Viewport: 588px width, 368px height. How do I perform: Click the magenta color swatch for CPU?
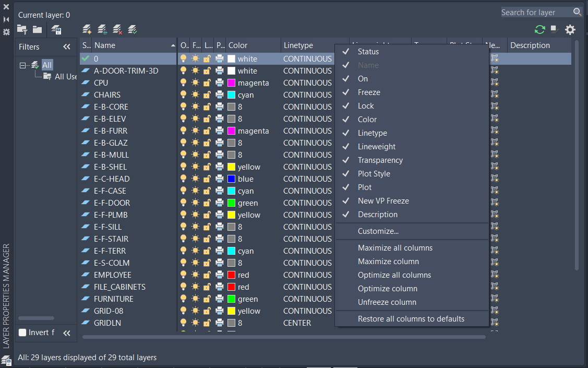[231, 82]
